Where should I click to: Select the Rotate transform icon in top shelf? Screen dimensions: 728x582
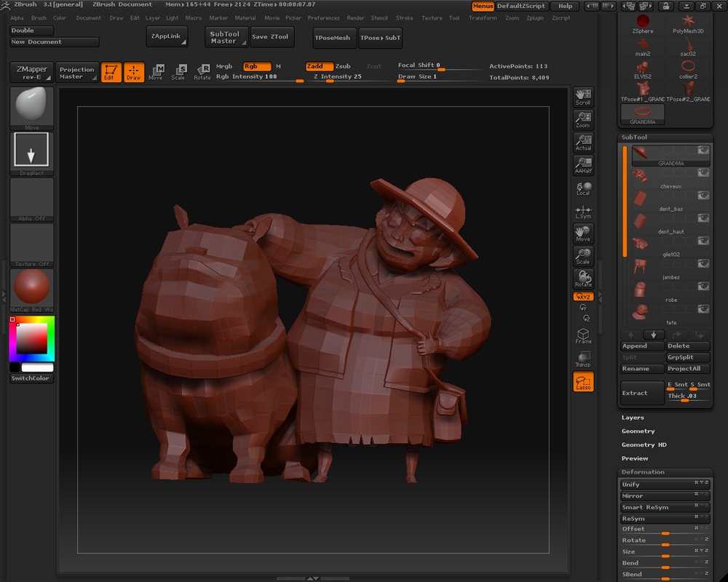pos(202,72)
